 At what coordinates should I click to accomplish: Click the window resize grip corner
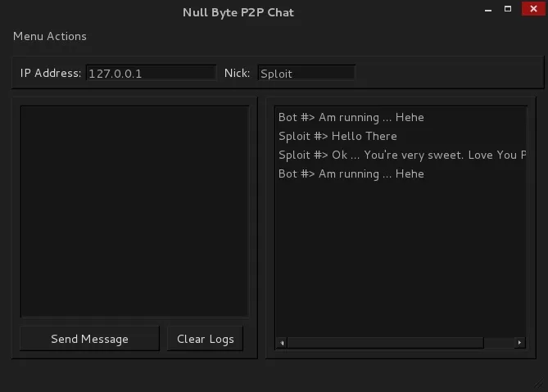[x=541, y=385]
